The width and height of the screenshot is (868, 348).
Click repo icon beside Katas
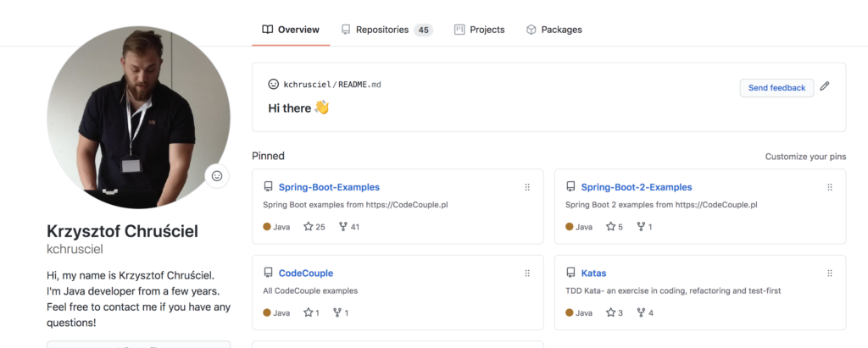coord(570,273)
